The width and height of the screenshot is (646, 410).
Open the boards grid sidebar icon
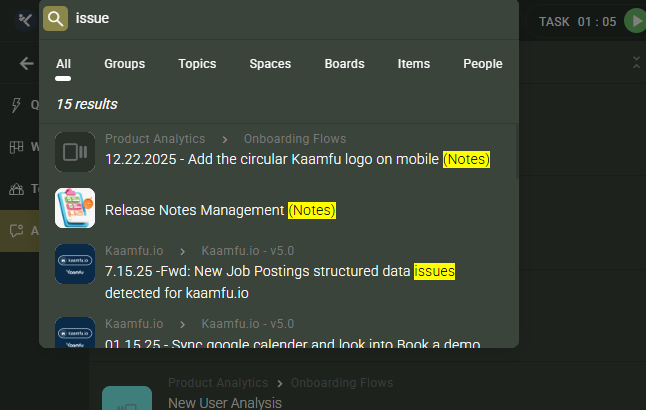point(16,147)
